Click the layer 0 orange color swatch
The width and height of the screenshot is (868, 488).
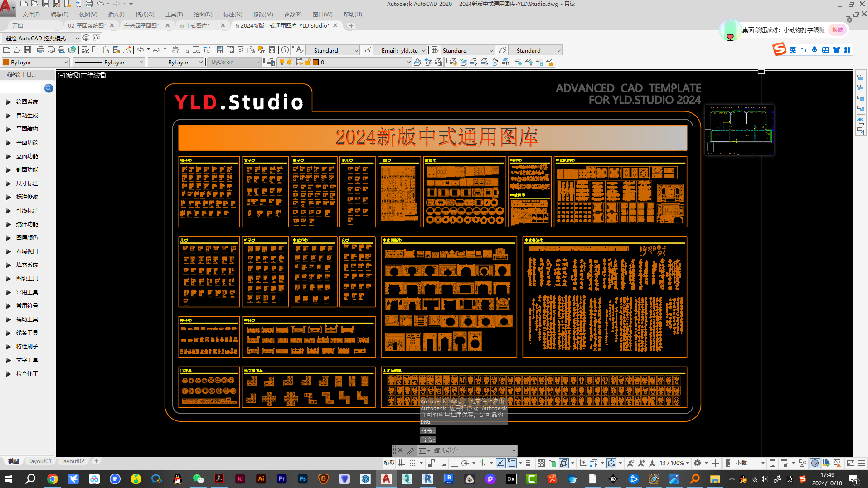(316, 62)
